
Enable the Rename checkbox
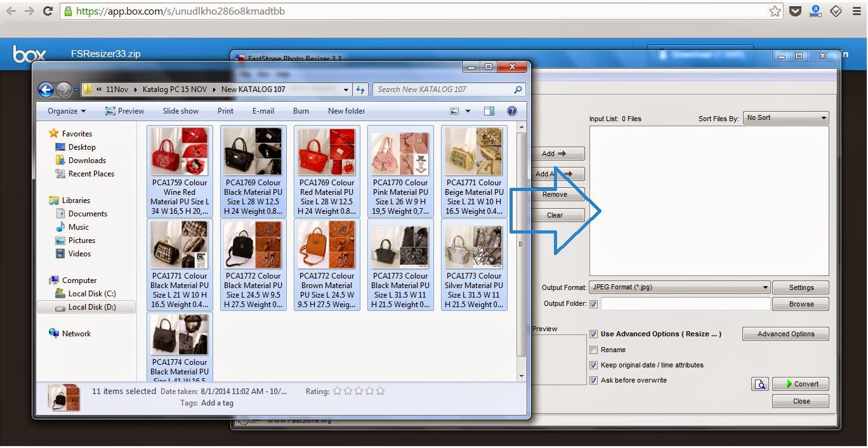pyautogui.click(x=594, y=350)
